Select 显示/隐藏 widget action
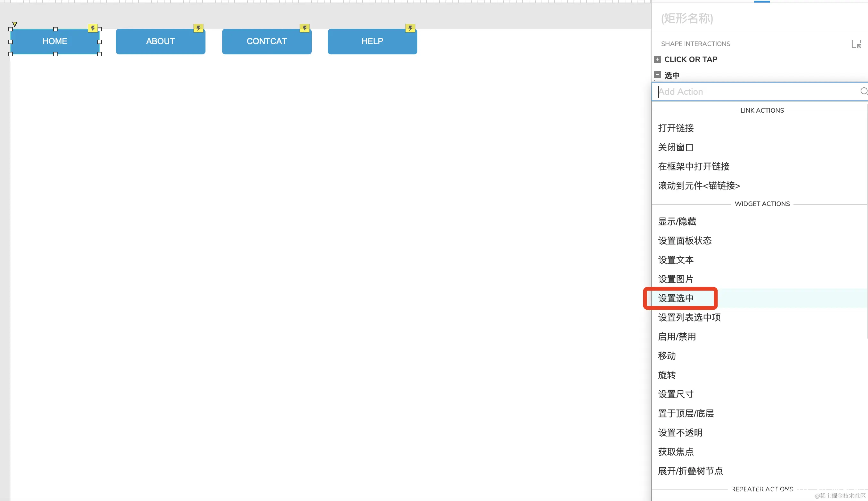 pos(677,222)
